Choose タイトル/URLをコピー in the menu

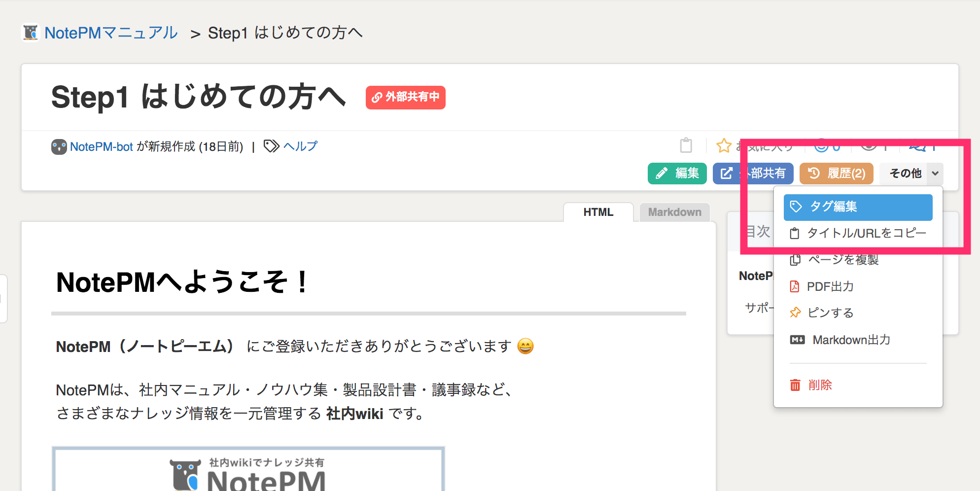866,233
